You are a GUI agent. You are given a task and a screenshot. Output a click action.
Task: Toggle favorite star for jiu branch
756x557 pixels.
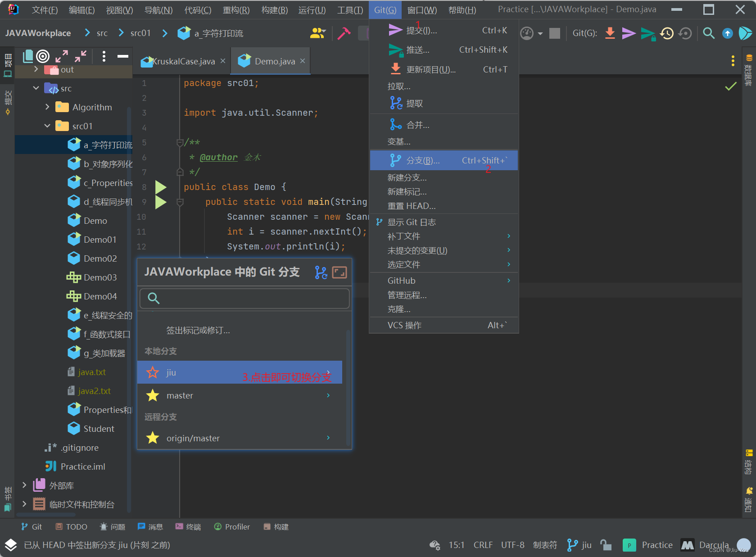tap(153, 372)
